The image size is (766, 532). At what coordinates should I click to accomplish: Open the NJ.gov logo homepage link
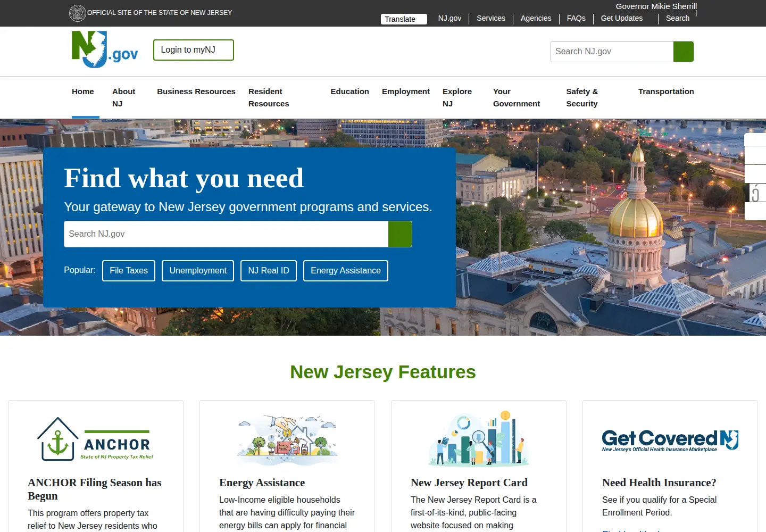point(105,49)
